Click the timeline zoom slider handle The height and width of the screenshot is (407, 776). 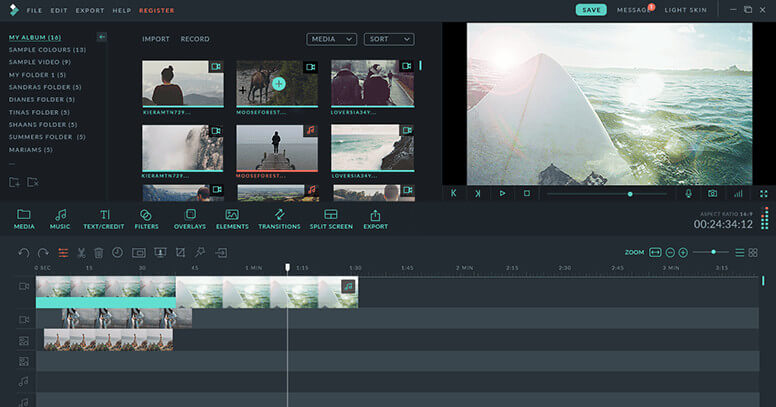[x=713, y=252]
